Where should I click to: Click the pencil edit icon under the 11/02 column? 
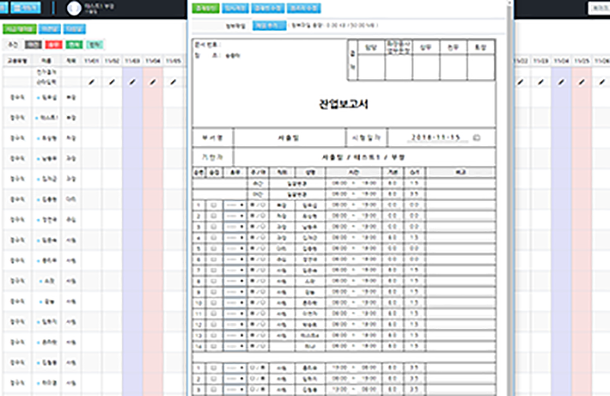coord(112,82)
